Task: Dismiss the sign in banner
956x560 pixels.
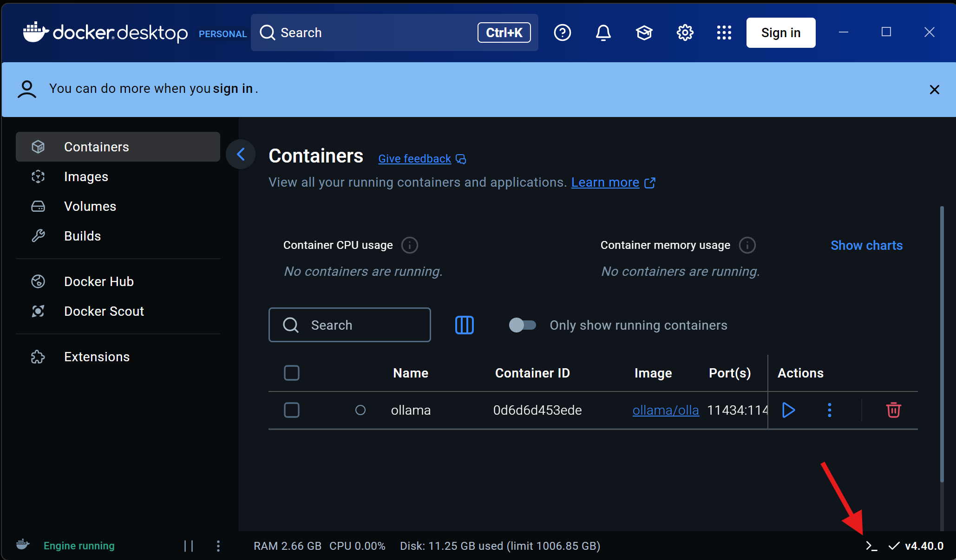Action: [934, 90]
